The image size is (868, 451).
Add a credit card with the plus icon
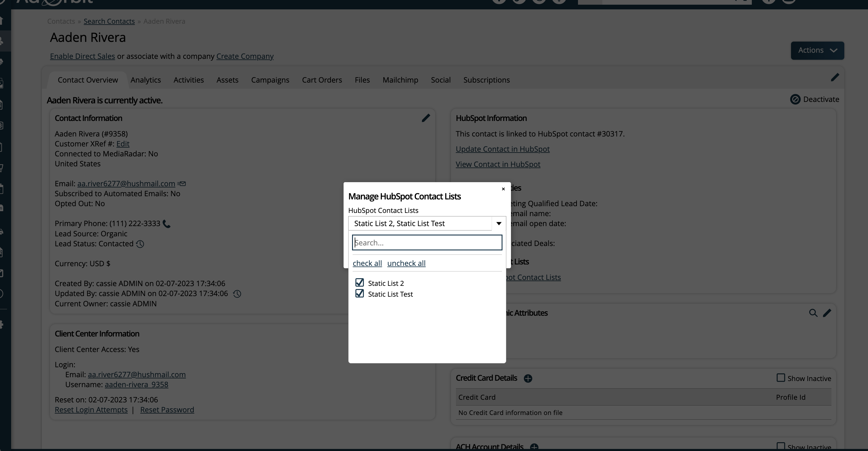(528, 379)
